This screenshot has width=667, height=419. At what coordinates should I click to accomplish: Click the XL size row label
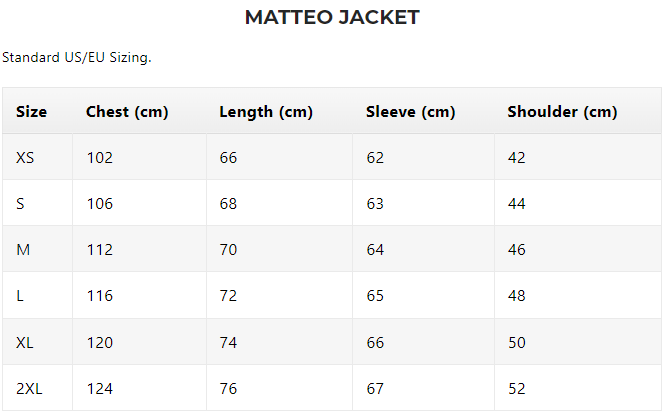[x=25, y=342]
